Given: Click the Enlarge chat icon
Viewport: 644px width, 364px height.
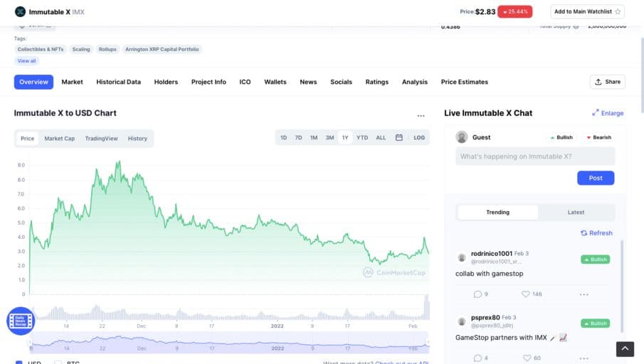Looking at the screenshot, I should [x=596, y=113].
